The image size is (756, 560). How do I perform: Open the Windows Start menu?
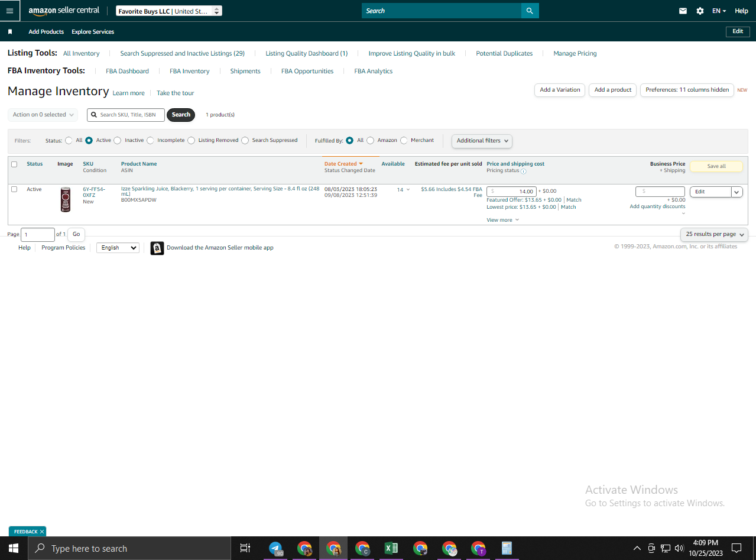(x=14, y=548)
